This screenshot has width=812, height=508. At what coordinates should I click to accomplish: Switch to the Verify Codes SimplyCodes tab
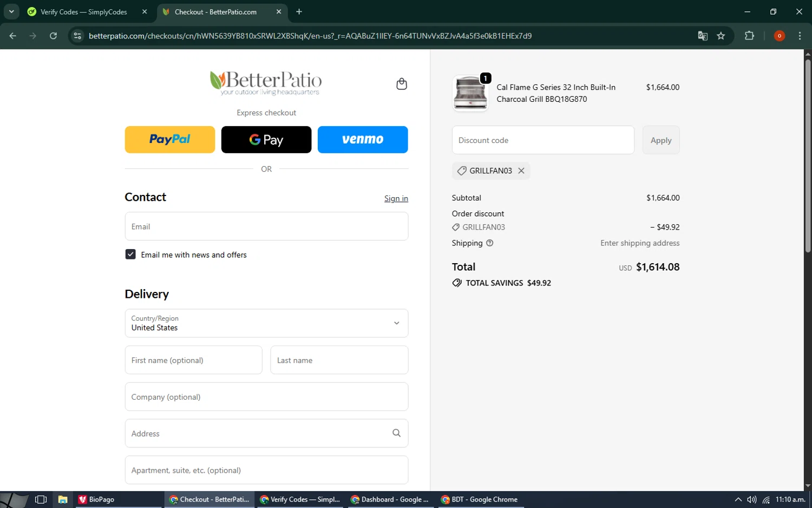(84, 11)
